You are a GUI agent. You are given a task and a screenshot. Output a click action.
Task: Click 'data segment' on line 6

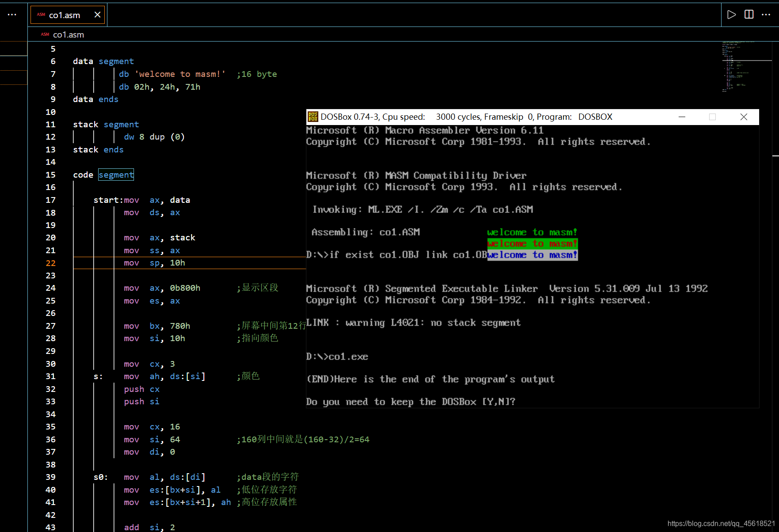(x=103, y=61)
